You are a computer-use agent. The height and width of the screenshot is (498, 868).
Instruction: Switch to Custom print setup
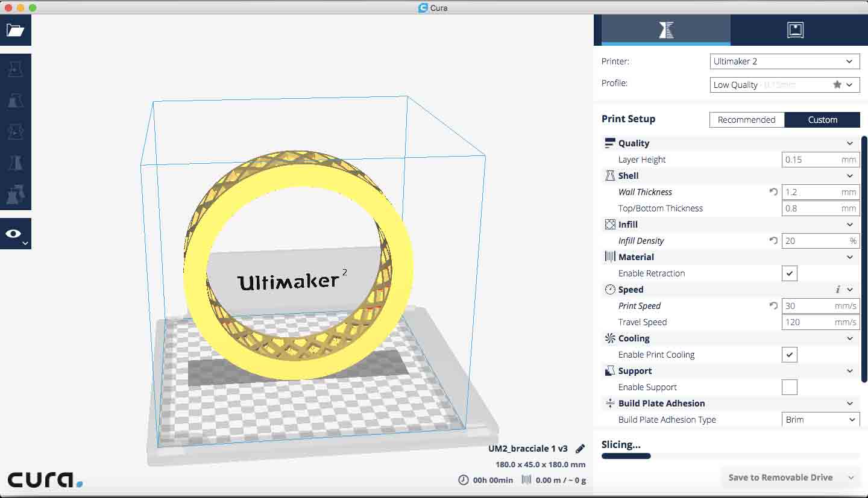tap(822, 120)
